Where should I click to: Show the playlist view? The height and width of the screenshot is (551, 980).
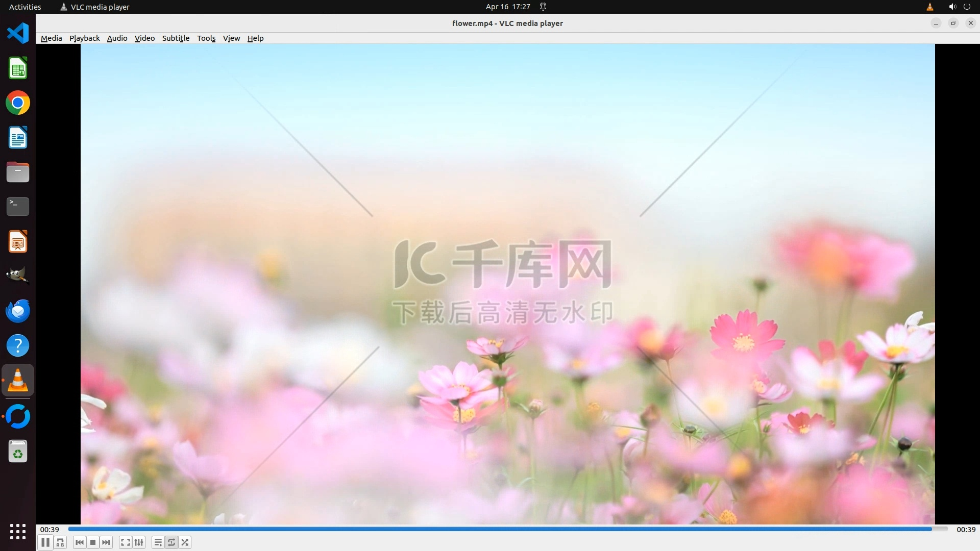(158, 542)
